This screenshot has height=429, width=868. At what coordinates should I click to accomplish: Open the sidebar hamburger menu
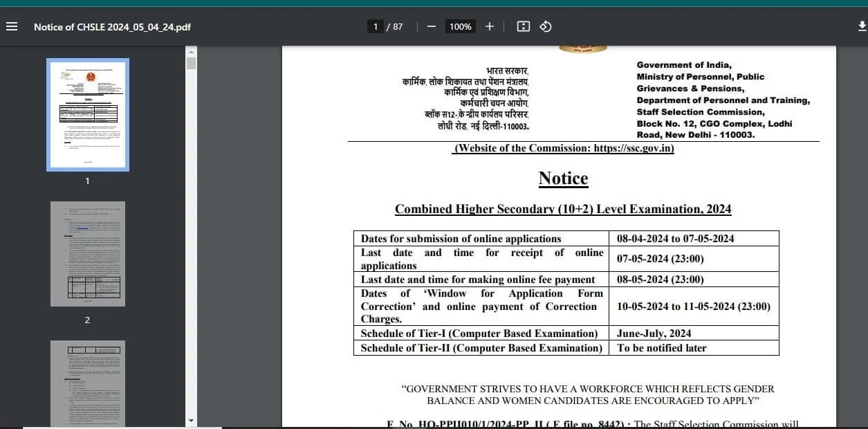(x=12, y=26)
